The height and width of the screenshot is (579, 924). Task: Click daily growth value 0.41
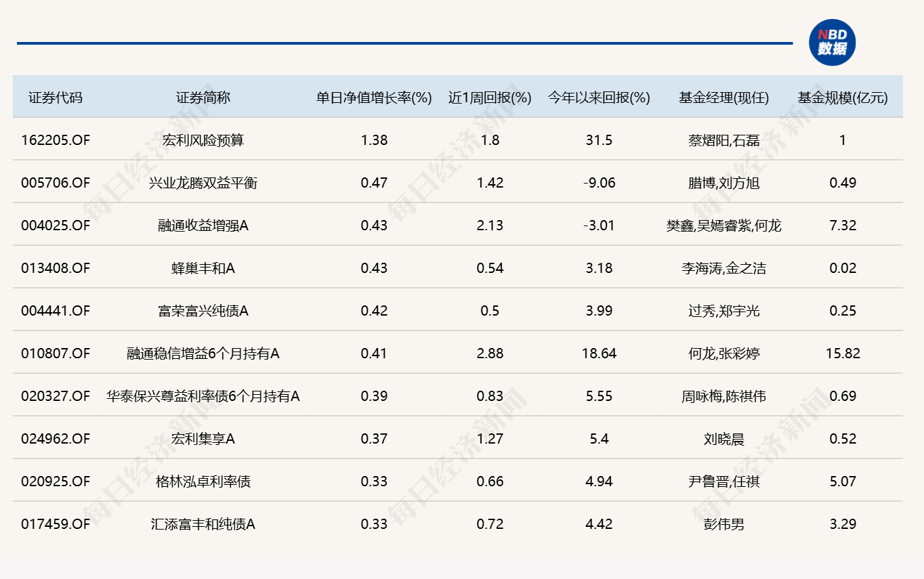(x=374, y=353)
